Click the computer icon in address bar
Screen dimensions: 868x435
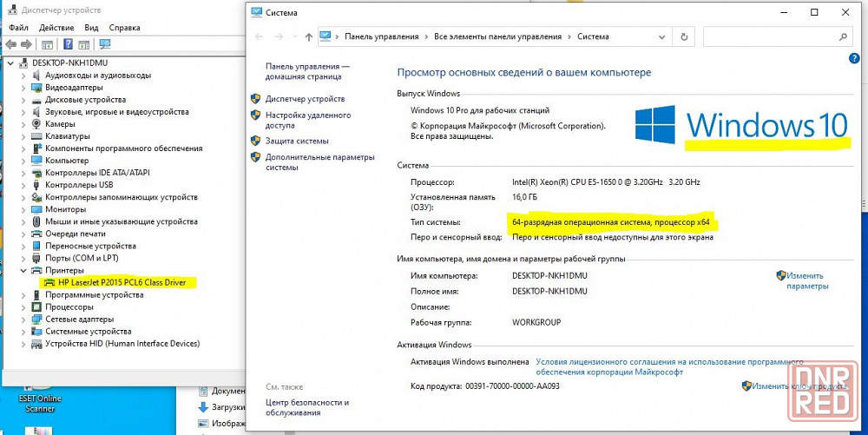(x=325, y=36)
